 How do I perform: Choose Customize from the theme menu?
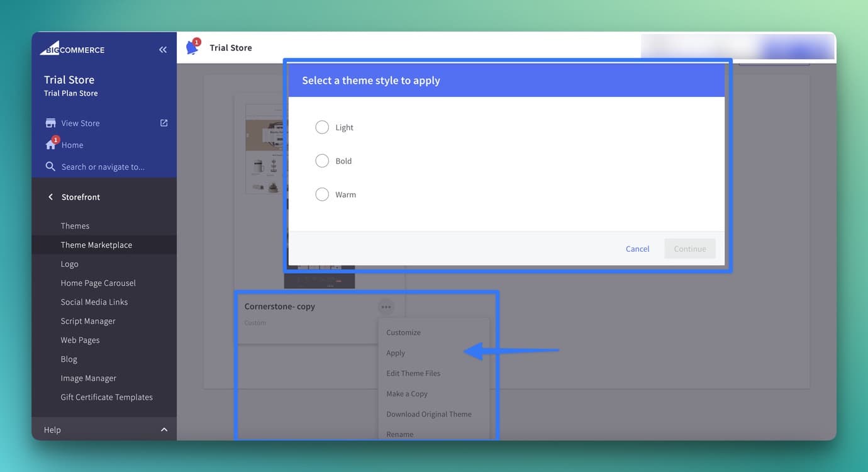coord(403,332)
